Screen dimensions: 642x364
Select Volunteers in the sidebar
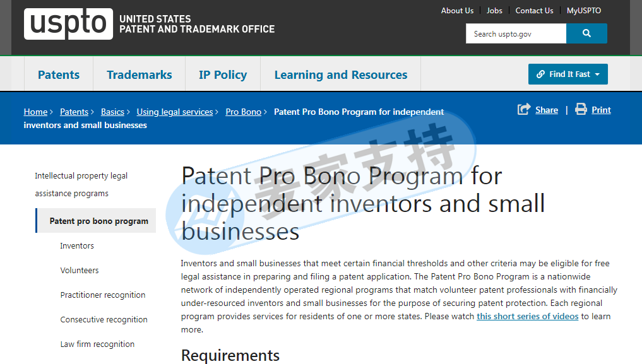pos(80,271)
